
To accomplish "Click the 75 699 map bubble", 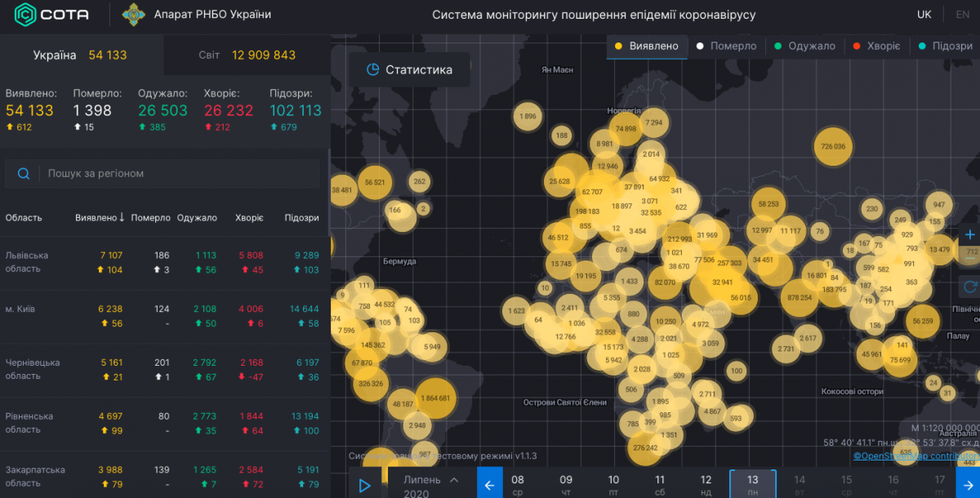I will pos(900,360).
